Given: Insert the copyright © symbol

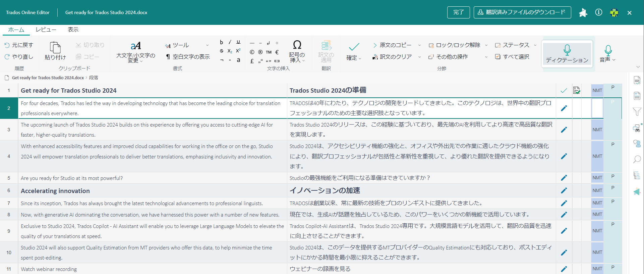Looking at the screenshot, I should pyautogui.click(x=252, y=52).
